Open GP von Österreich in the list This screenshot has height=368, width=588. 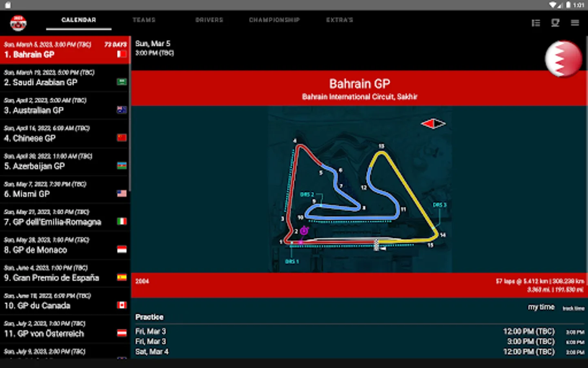coord(65,329)
